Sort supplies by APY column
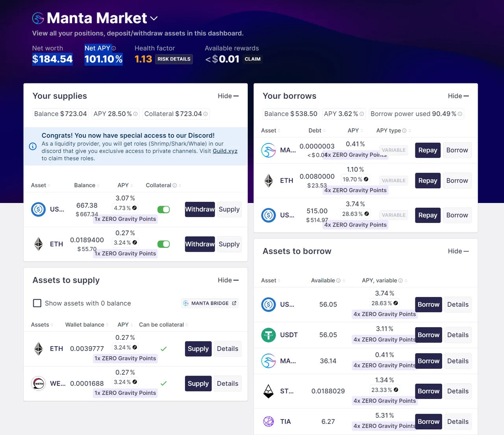Screen dimensions: 504x435 (x=125, y=185)
